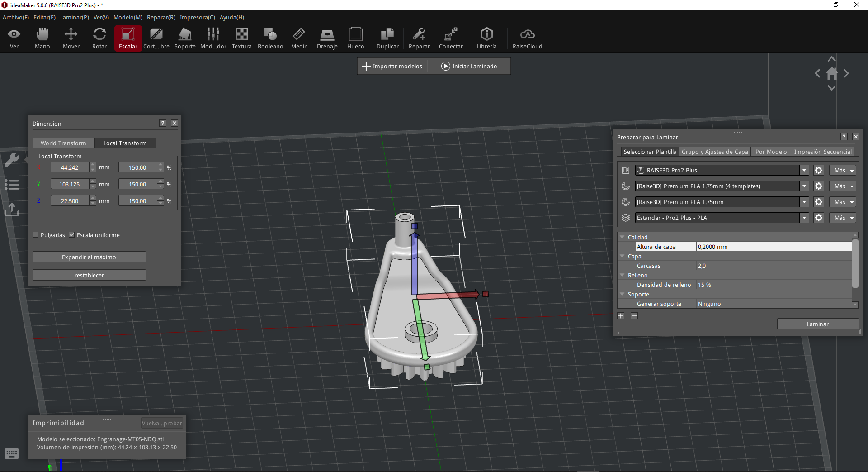
Task: Click Expandir al máximo button
Action: point(89,257)
